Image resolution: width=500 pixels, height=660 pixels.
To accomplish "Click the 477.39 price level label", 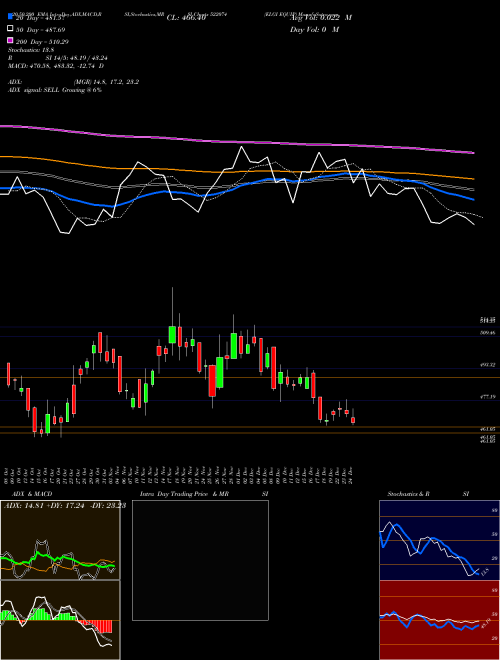I will (488, 397).
